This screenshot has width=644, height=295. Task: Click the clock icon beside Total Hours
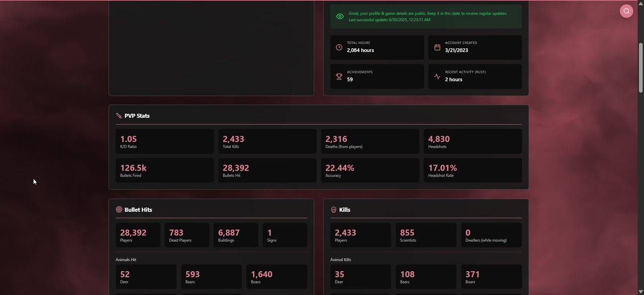(339, 47)
